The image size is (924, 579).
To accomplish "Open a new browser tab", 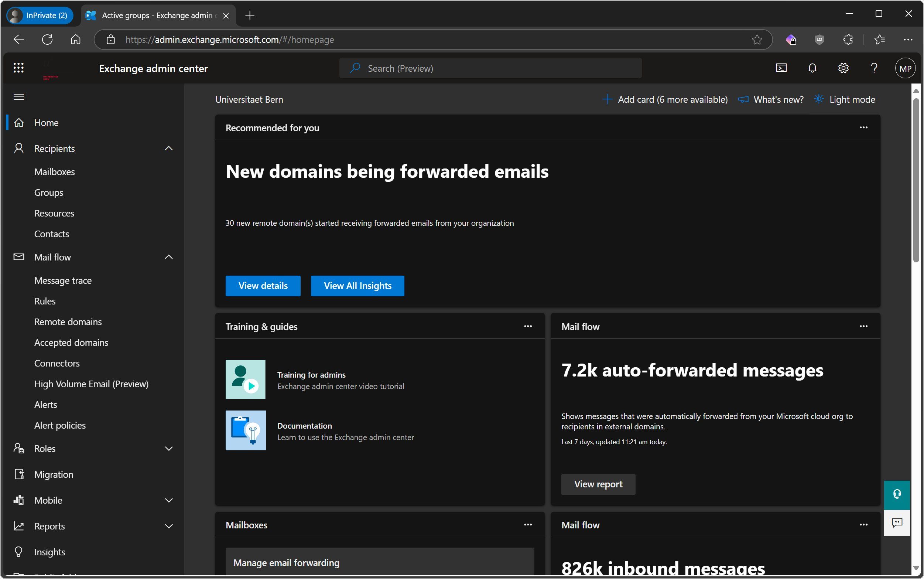I will pyautogui.click(x=250, y=15).
